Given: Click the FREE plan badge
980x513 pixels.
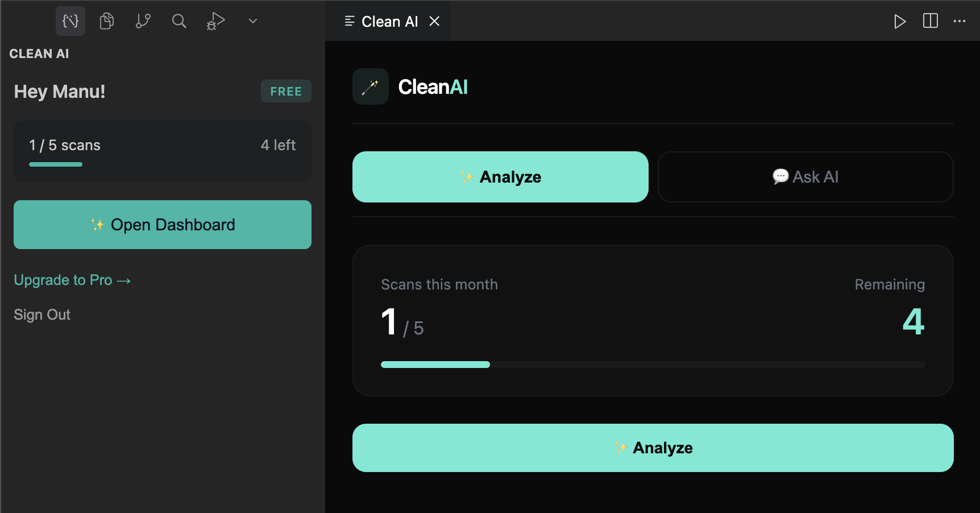Looking at the screenshot, I should 286,91.
